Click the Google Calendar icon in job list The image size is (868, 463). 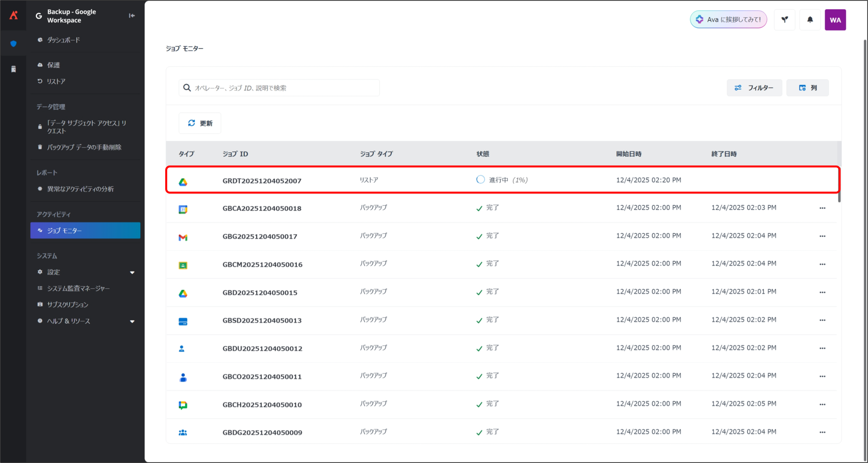[183, 209]
